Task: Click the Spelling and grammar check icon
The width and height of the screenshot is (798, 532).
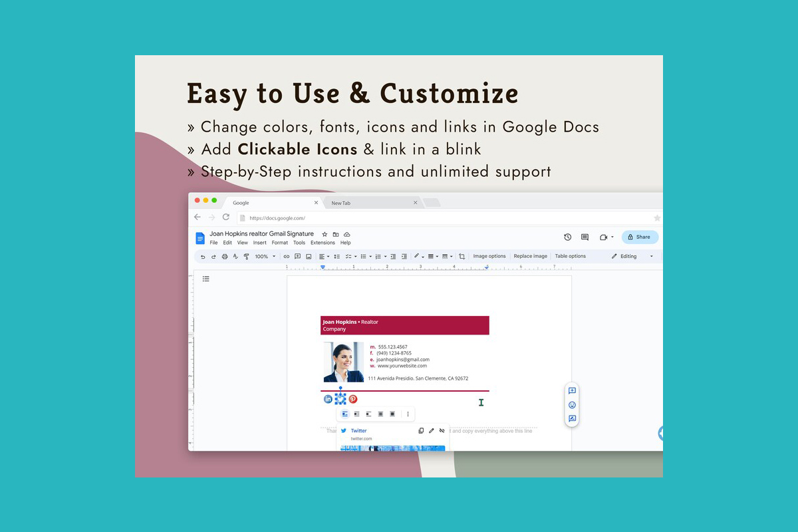Action: pyautogui.click(x=235, y=256)
